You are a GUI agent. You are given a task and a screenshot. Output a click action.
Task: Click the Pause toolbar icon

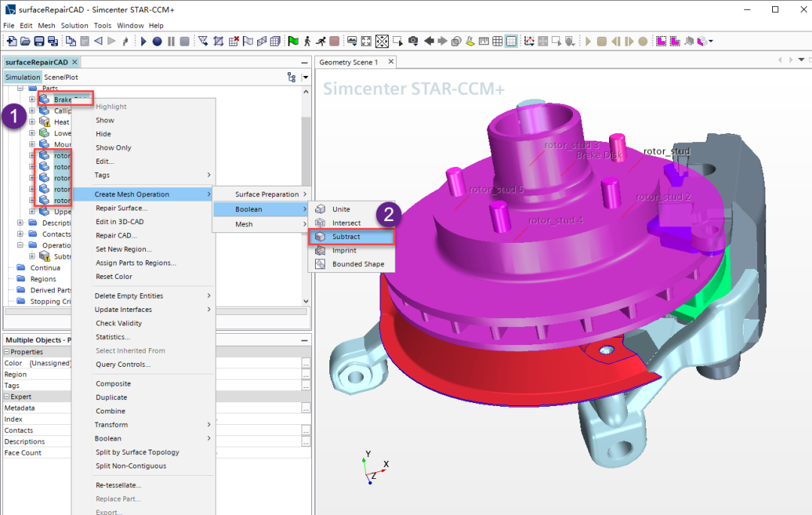coord(171,41)
